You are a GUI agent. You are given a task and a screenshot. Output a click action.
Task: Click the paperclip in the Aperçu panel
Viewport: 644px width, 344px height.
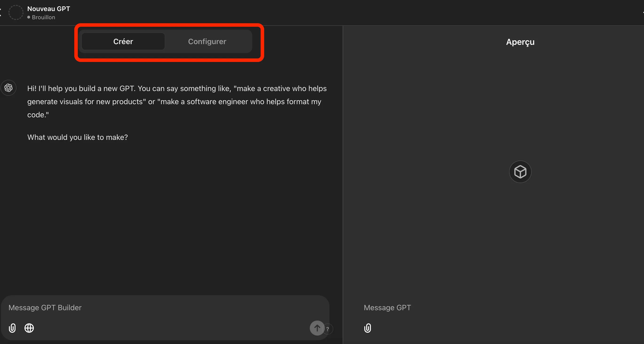tap(368, 328)
